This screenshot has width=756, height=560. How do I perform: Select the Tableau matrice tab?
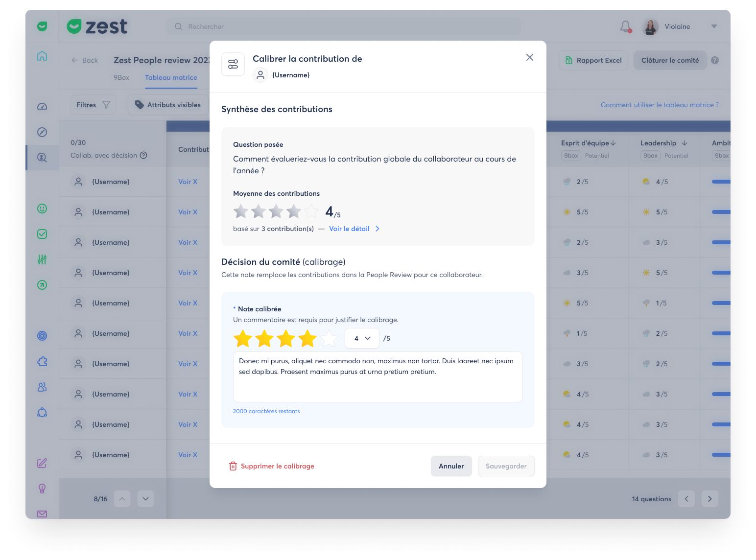point(171,77)
